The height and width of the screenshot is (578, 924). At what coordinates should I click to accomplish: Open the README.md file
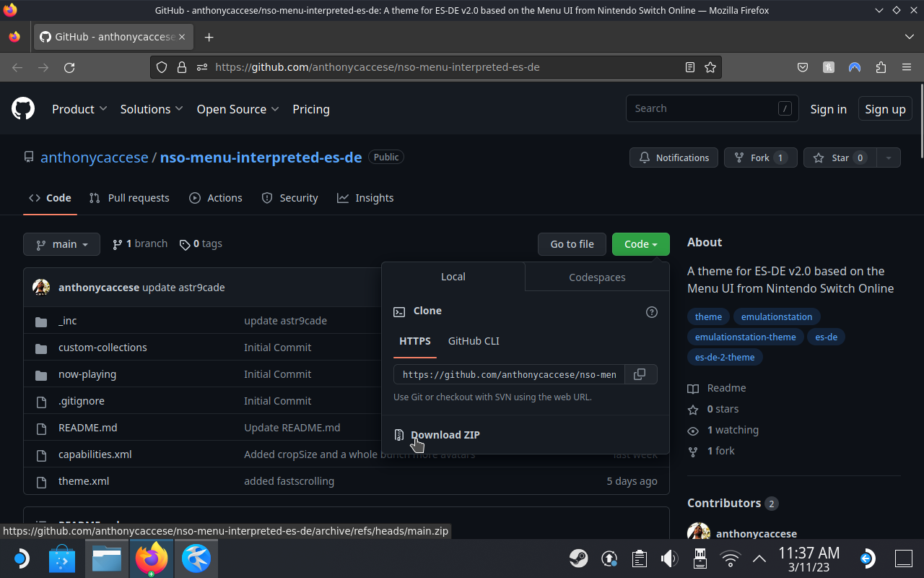87,427
